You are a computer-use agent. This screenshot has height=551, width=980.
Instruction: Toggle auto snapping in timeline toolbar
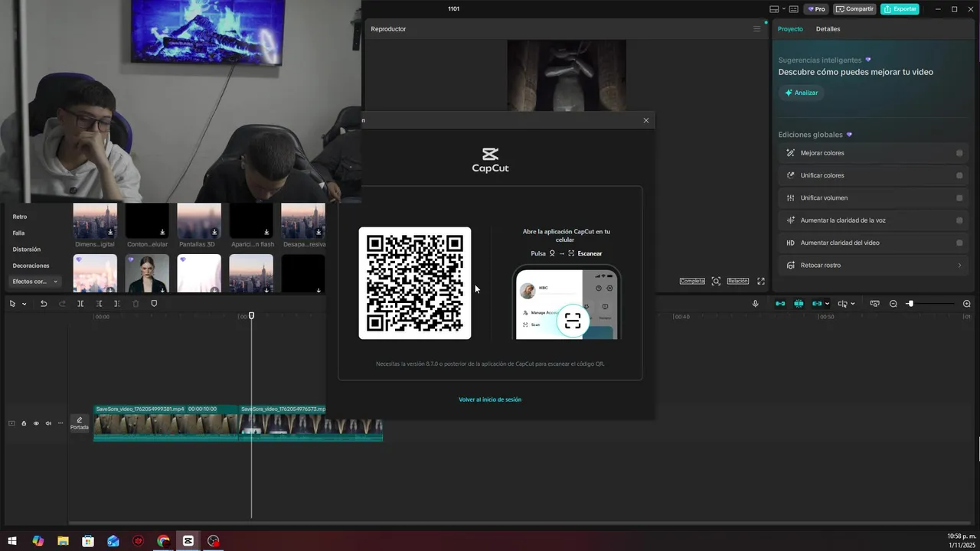click(x=799, y=304)
